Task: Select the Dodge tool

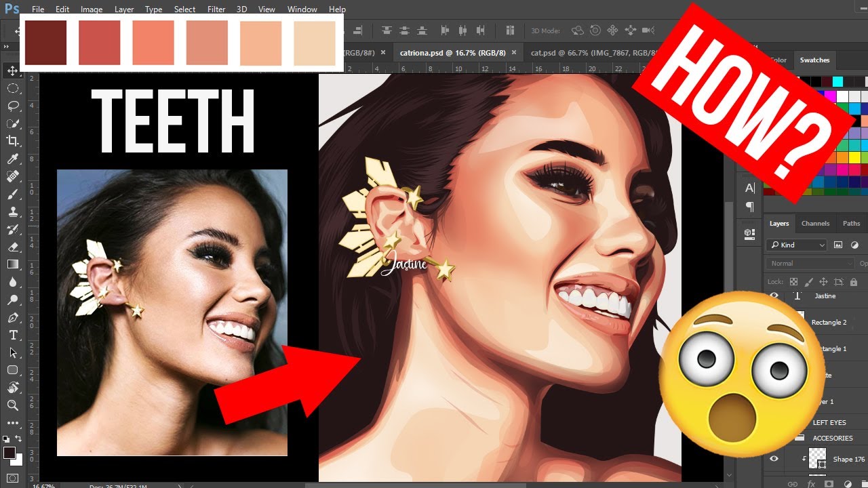Action: (x=12, y=300)
